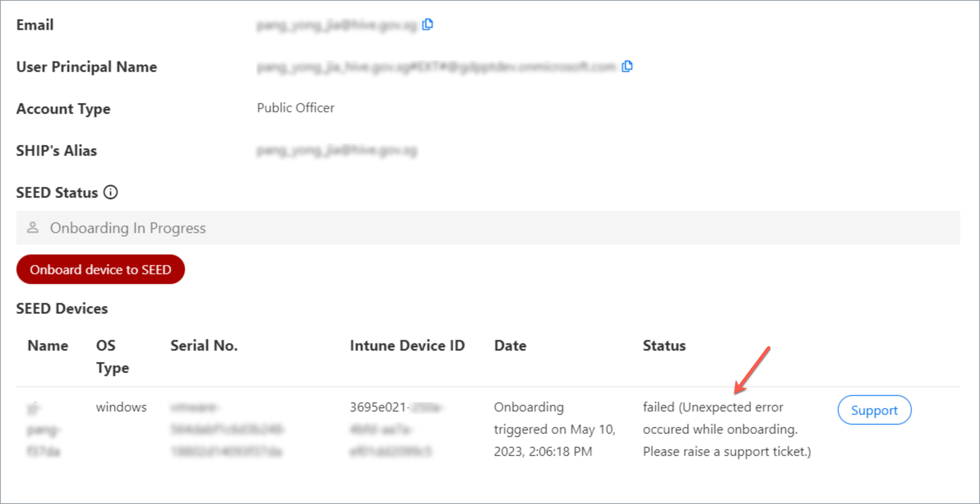Click the SEED Devices section heading

(x=62, y=308)
